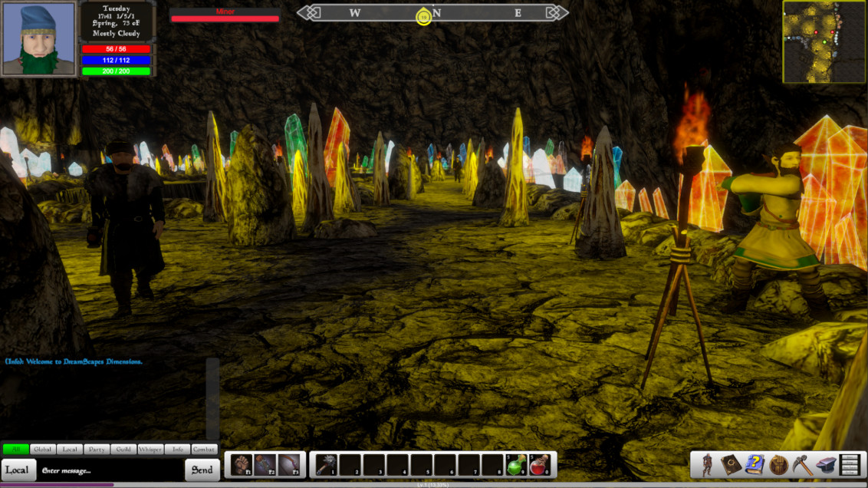Open the Local channel selector

[16, 469]
